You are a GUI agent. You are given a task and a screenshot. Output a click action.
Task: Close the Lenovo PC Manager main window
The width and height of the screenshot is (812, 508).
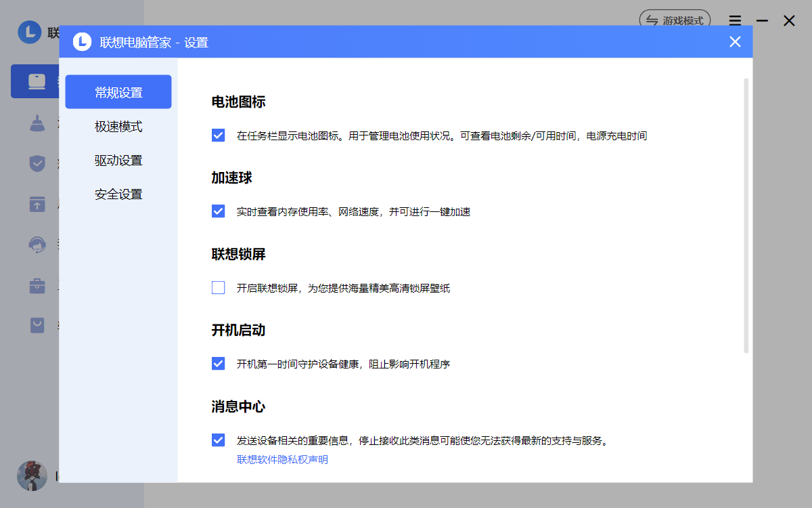789,21
